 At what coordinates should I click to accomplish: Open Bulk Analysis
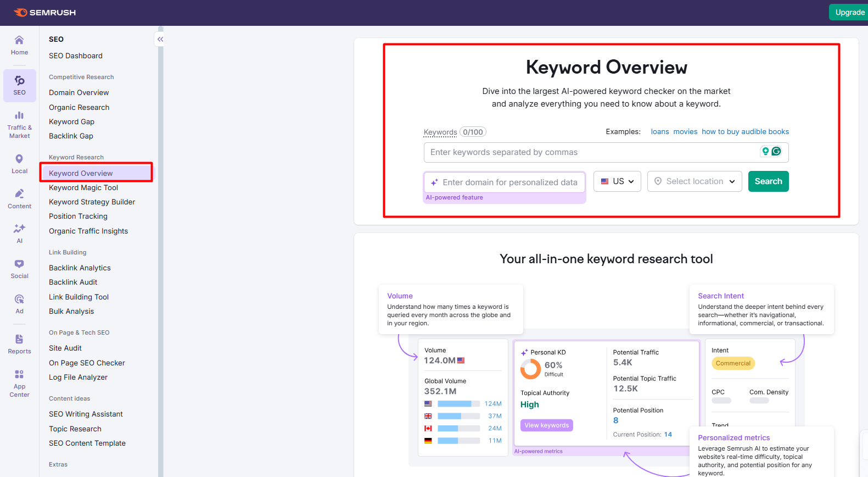[71, 311]
